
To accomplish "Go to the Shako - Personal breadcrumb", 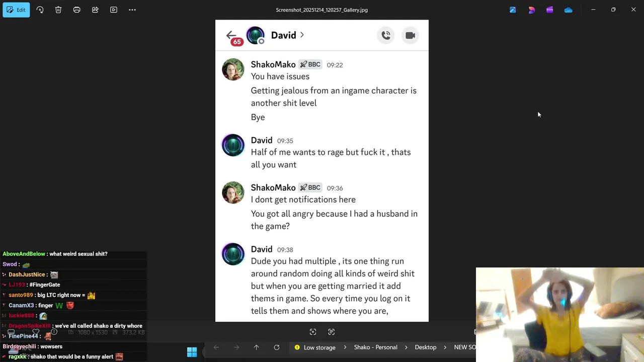I will click(376, 347).
